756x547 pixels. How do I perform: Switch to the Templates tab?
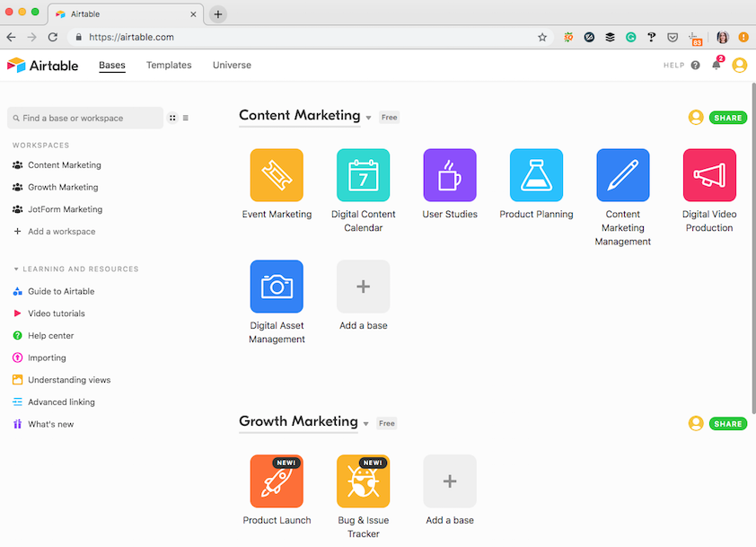(x=169, y=65)
